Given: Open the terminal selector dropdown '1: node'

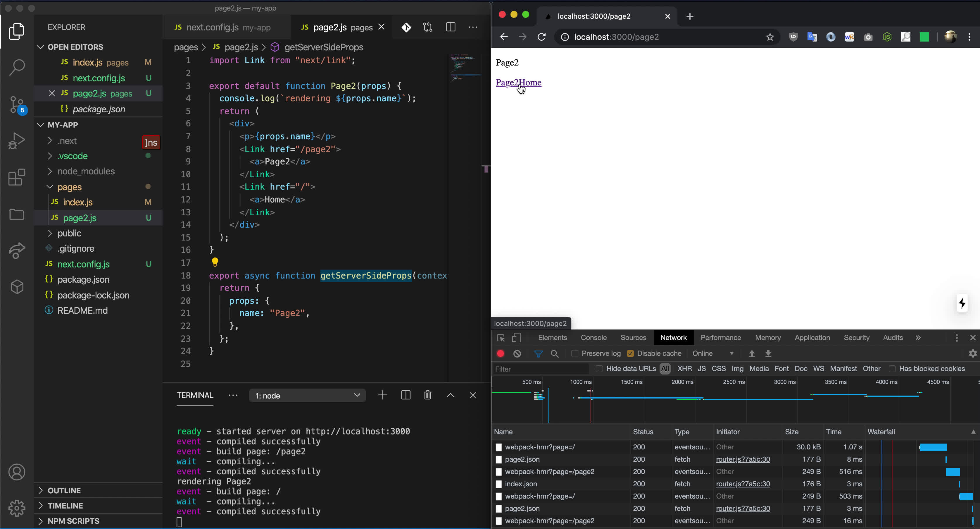Looking at the screenshot, I should tap(307, 395).
